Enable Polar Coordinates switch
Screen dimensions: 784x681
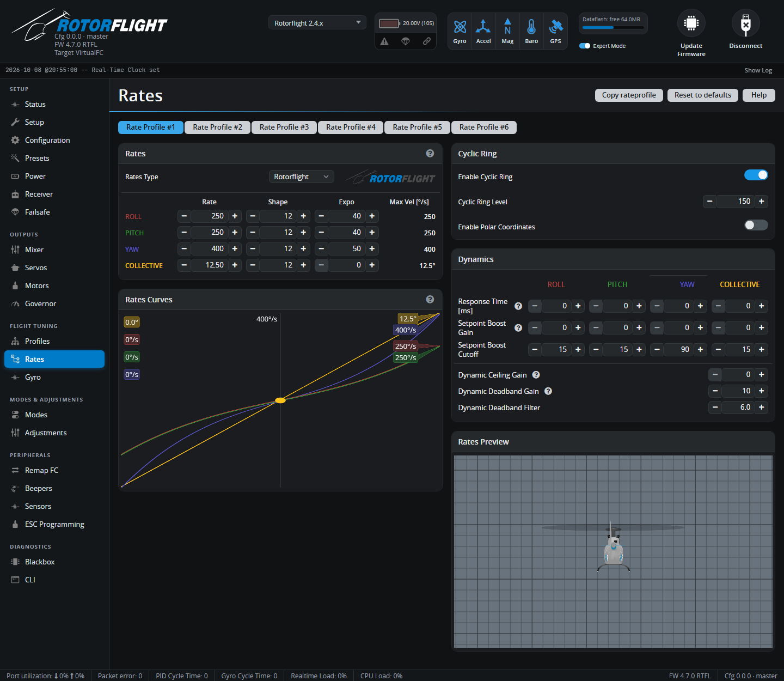tap(756, 225)
